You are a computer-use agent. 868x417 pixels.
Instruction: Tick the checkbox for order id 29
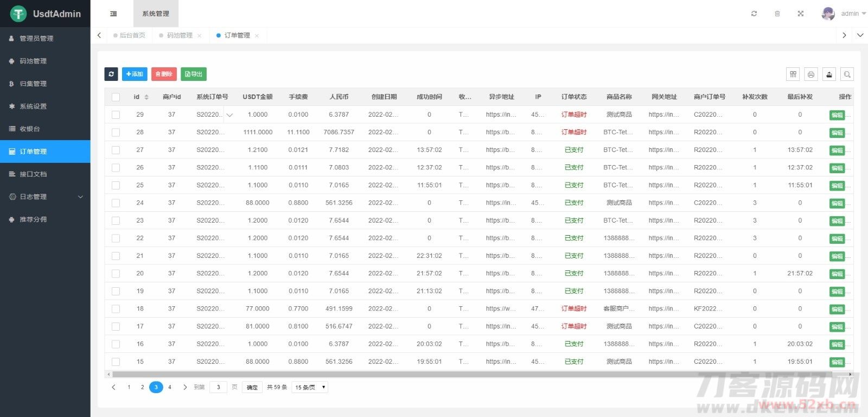point(116,115)
